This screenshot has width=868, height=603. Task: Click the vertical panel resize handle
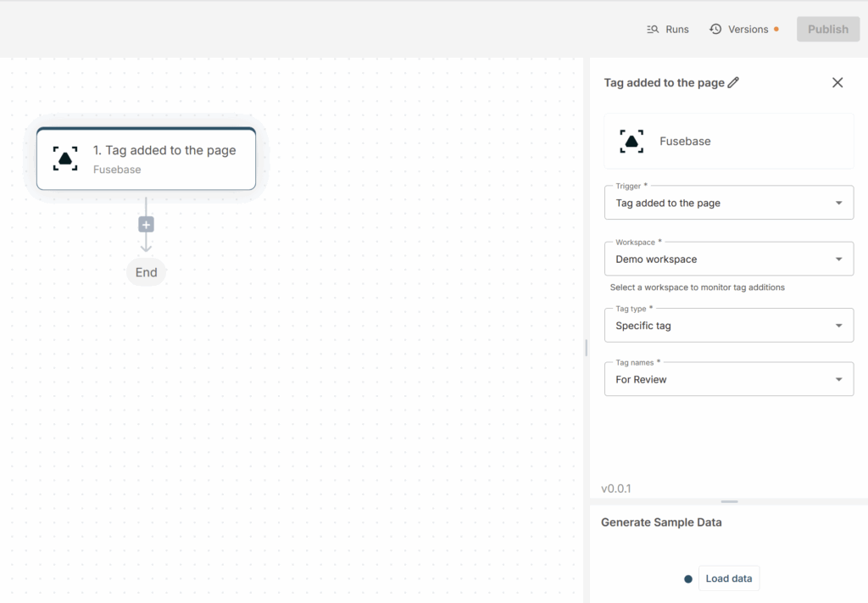tap(586, 348)
